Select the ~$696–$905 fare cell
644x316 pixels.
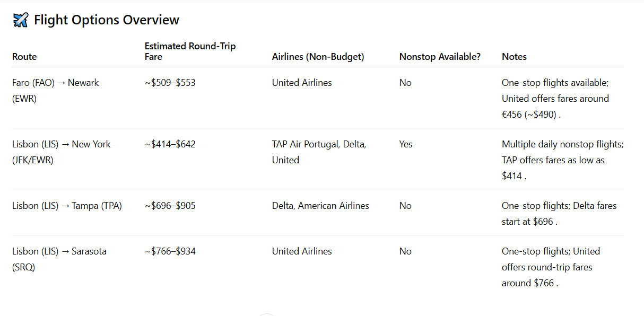(x=170, y=206)
